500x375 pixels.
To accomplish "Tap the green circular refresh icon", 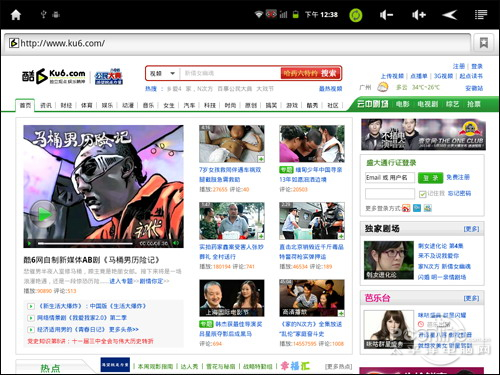I will pos(356,15).
